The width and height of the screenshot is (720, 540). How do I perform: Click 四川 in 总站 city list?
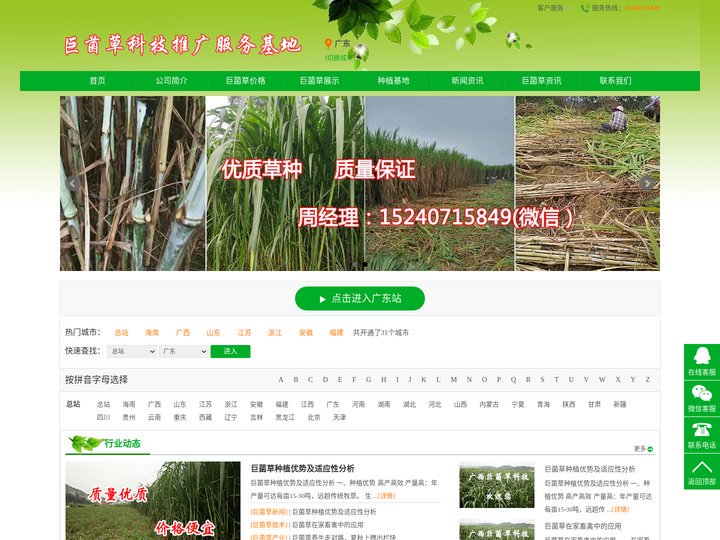click(103, 417)
